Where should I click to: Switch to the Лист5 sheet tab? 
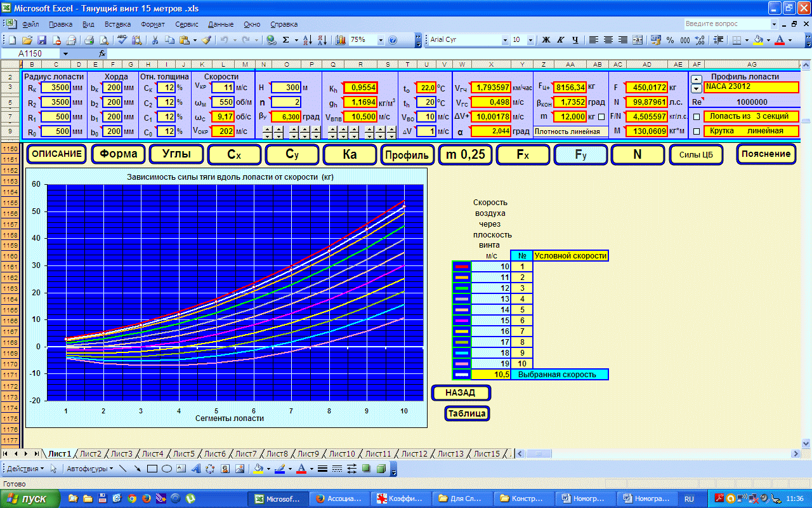184,453
